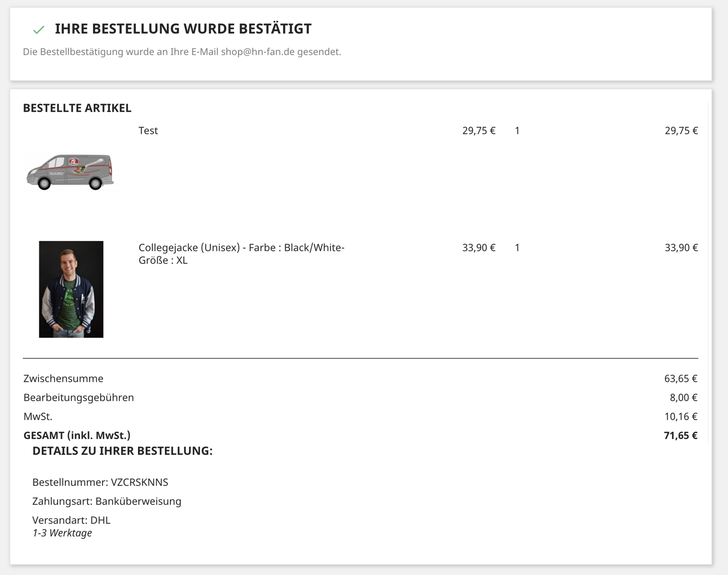Click the bold total 71,65 €
The width and height of the screenshot is (728, 575).
(x=681, y=435)
